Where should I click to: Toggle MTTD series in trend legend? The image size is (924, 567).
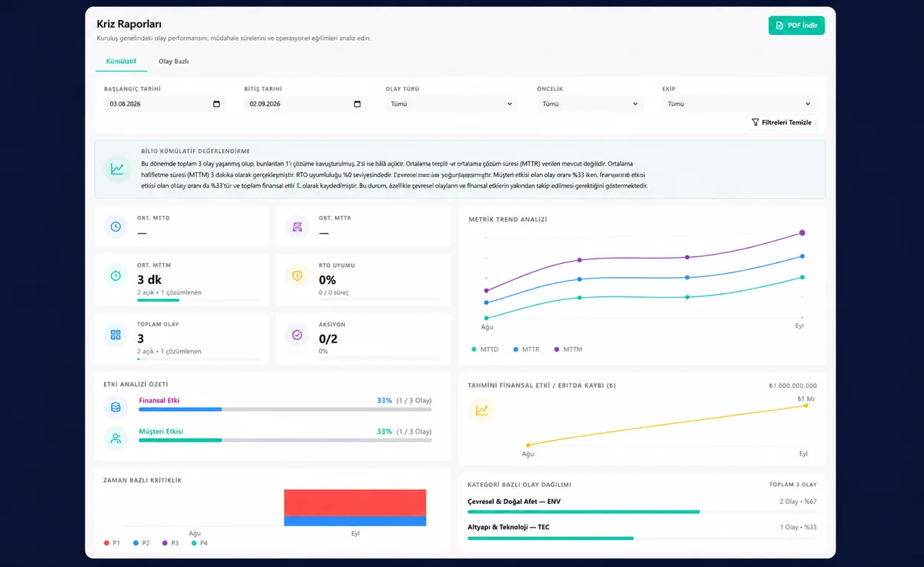click(x=485, y=349)
